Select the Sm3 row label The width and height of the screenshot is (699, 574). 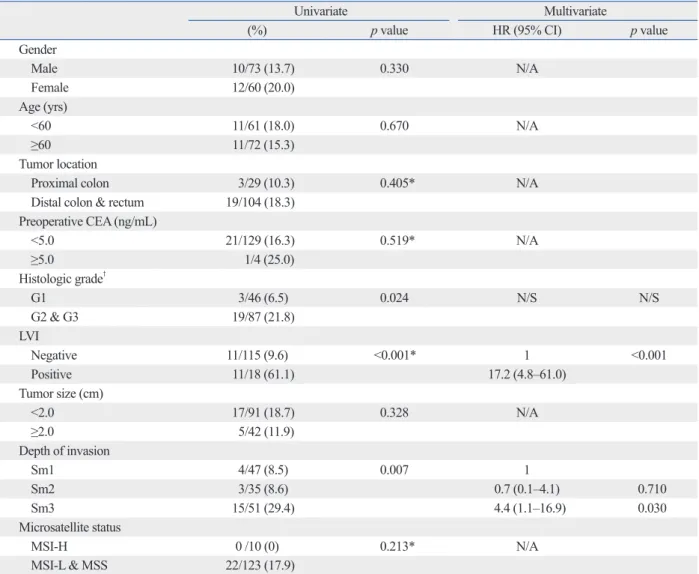[43, 509]
